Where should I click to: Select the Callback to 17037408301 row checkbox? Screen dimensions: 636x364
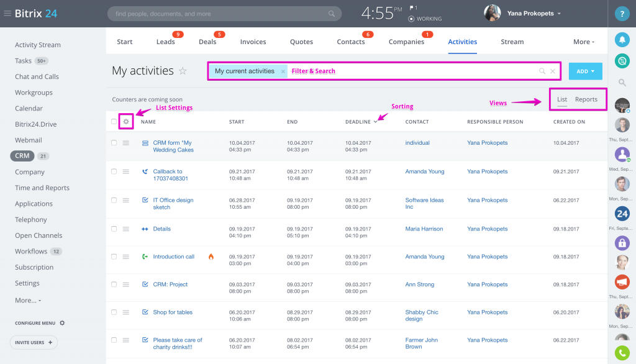[x=114, y=171]
